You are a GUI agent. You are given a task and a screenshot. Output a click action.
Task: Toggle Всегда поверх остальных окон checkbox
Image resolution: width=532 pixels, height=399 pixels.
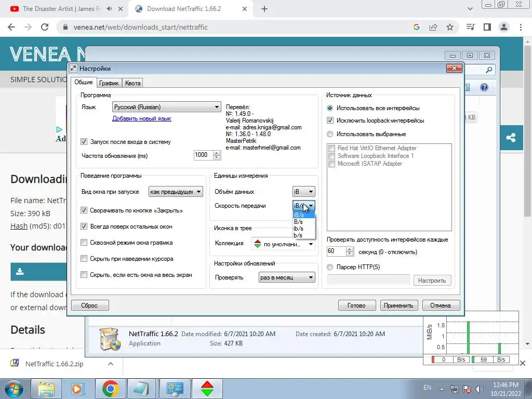(x=84, y=227)
